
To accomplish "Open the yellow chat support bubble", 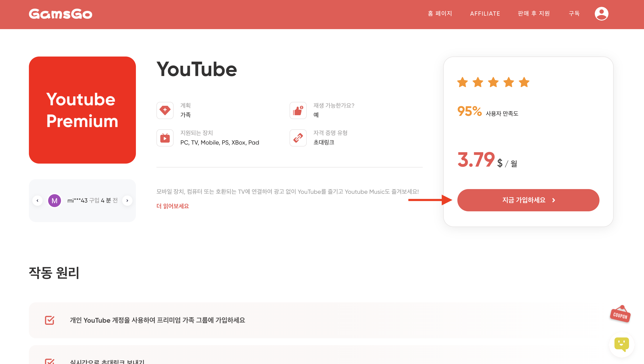I will 622,345.
